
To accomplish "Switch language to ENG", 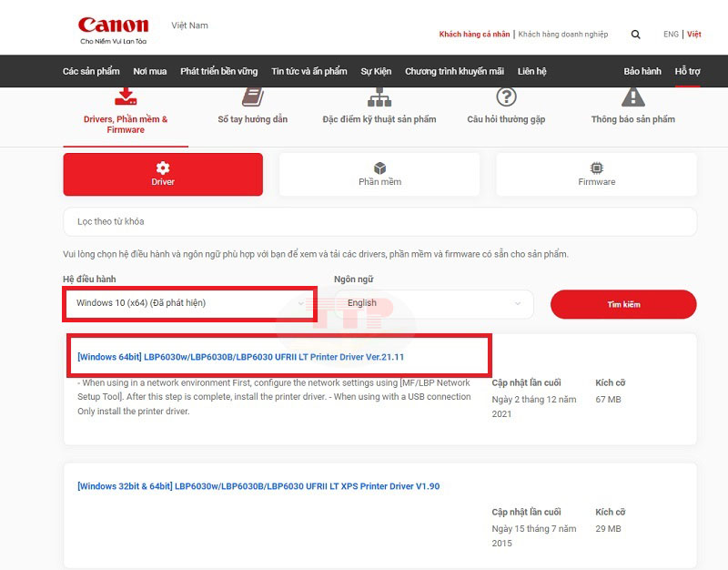I will (x=671, y=35).
